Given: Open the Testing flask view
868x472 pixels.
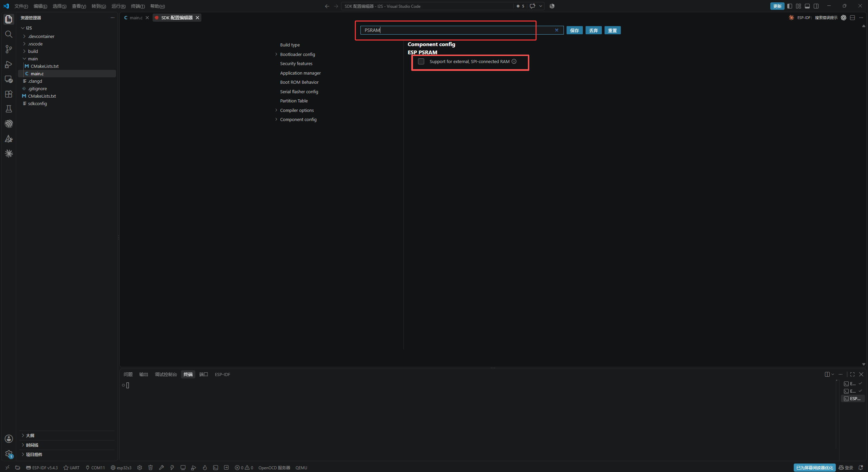Looking at the screenshot, I should pos(9,109).
